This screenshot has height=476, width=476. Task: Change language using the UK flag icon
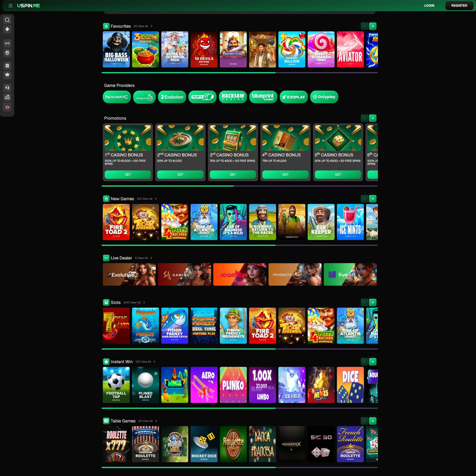pos(7,107)
